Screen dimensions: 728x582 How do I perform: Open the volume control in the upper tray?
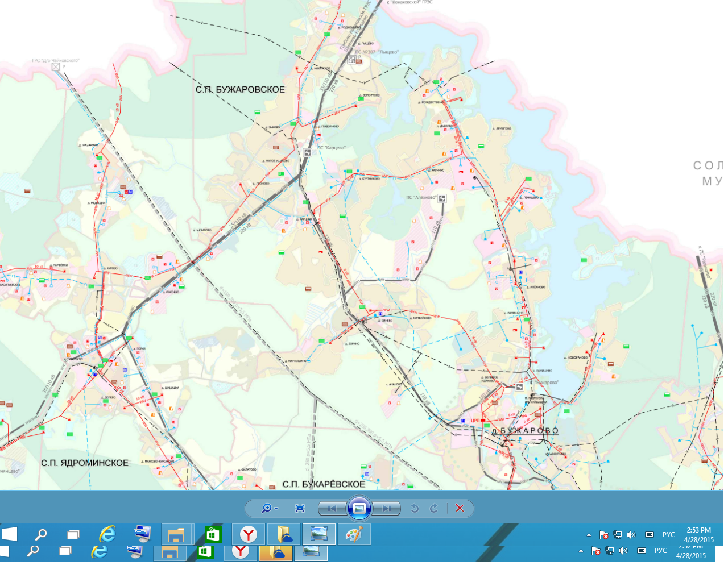(631, 535)
